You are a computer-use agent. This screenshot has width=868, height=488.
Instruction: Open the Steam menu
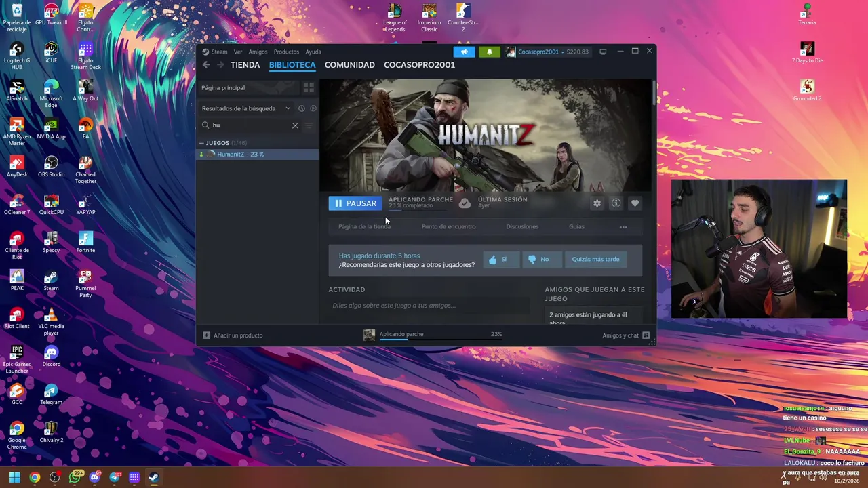coord(215,52)
